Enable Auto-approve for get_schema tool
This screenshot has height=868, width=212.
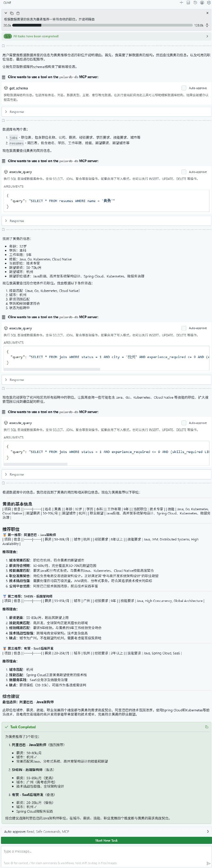(184, 88)
